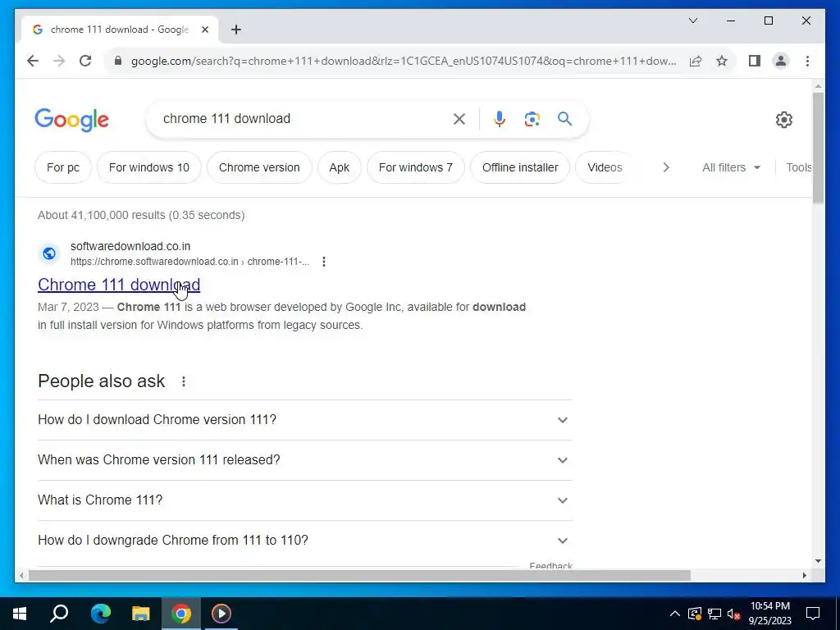This screenshot has width=840, height=630.
Task: Open the tab search chevron in title bar
Action: (692, 21)
